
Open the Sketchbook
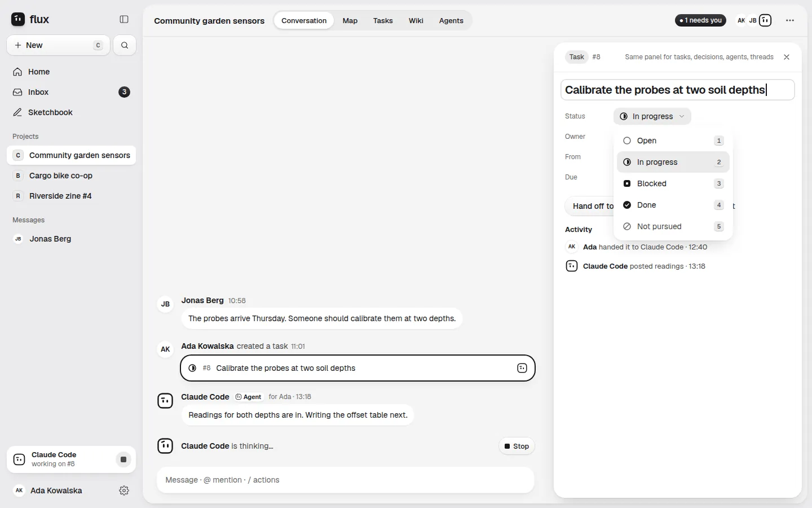tap(71, 112)
